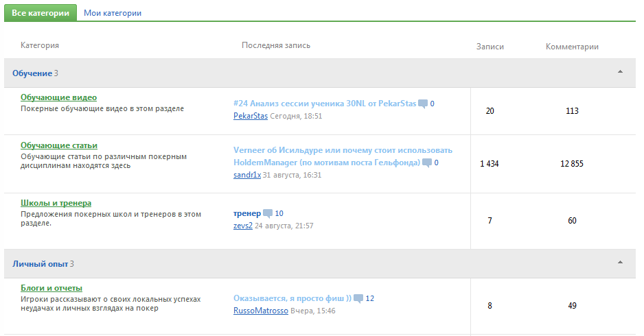The height and width of the screenshot is (336, 644).
Task: Open post '#24 Анализ сессии ученика 30NL'
Action: (324, 104)
